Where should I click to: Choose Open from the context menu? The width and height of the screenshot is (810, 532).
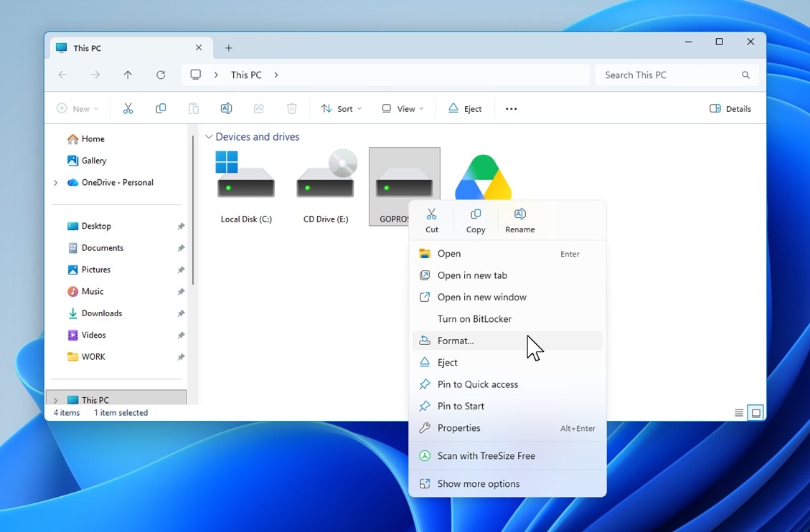pos(507,253)
